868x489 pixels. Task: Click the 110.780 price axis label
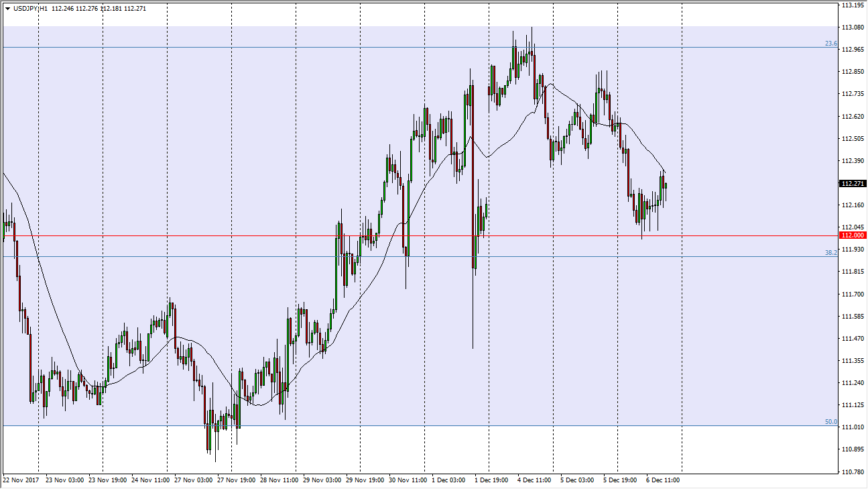(x=853, y=472)
